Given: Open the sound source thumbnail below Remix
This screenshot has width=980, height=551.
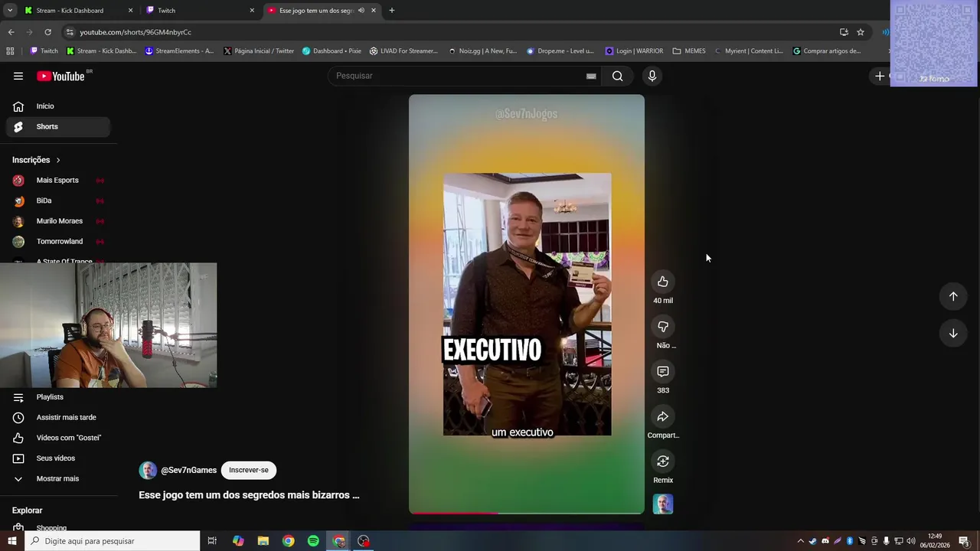Looking at the screenshot, I should click(663, 504).
